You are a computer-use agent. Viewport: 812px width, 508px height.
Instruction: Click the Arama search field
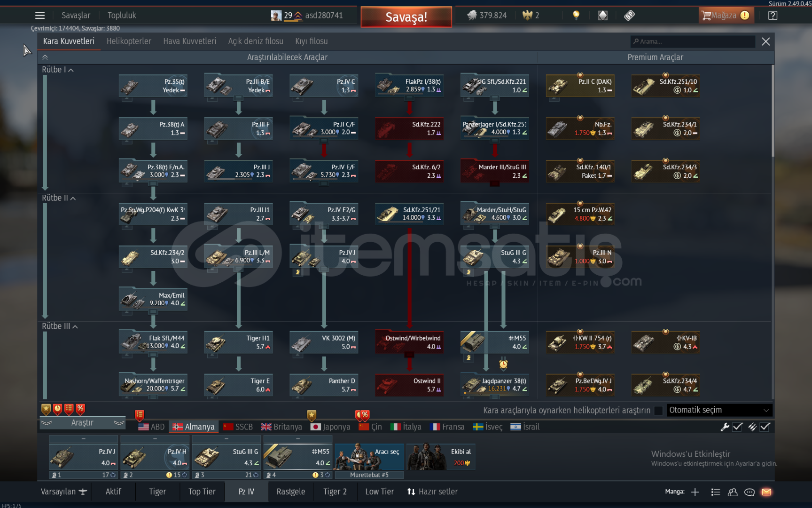693,41
